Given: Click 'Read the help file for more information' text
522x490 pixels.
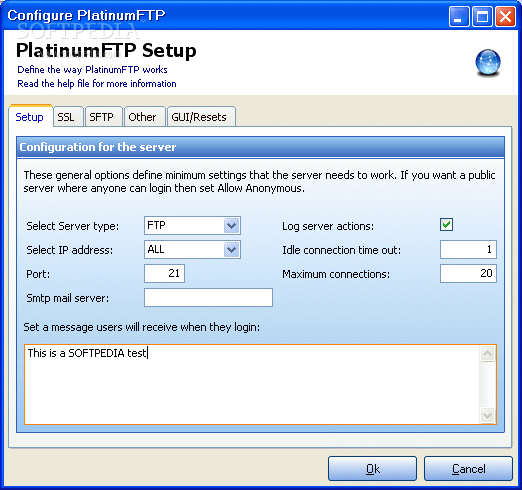Looking at the screenshot, I should coord(97,84).
